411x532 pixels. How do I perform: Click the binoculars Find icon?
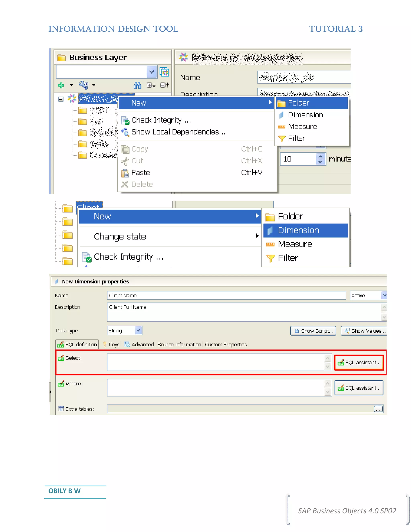(137, 85)
